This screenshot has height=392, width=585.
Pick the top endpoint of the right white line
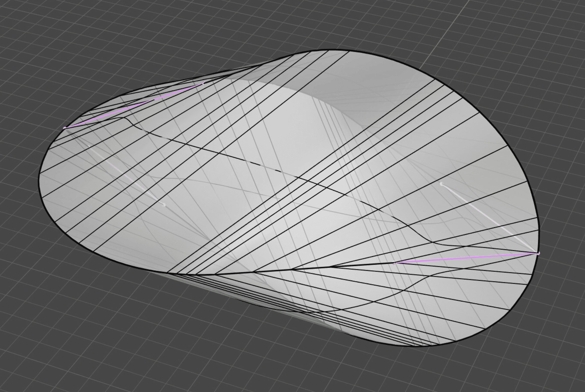(441, 184)
